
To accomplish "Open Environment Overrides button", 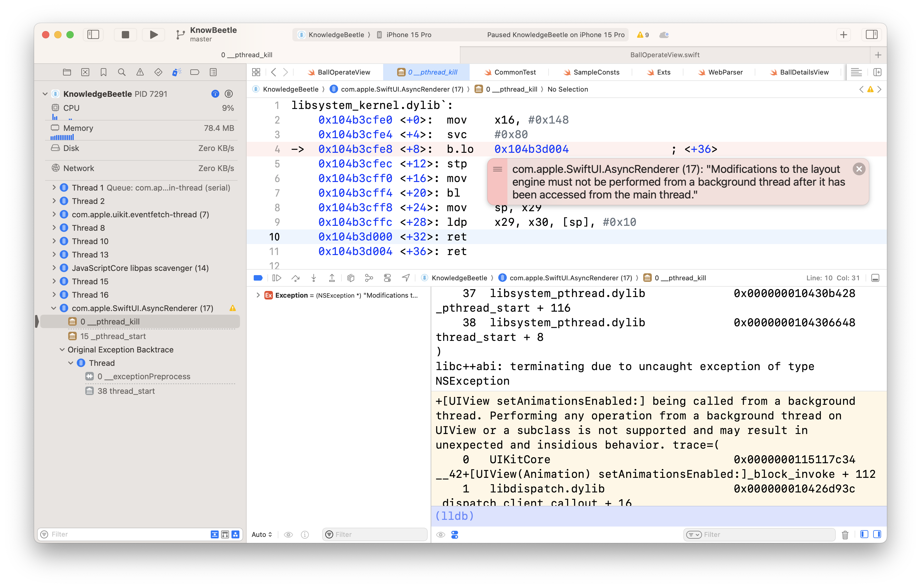I will tap(387, 278).
